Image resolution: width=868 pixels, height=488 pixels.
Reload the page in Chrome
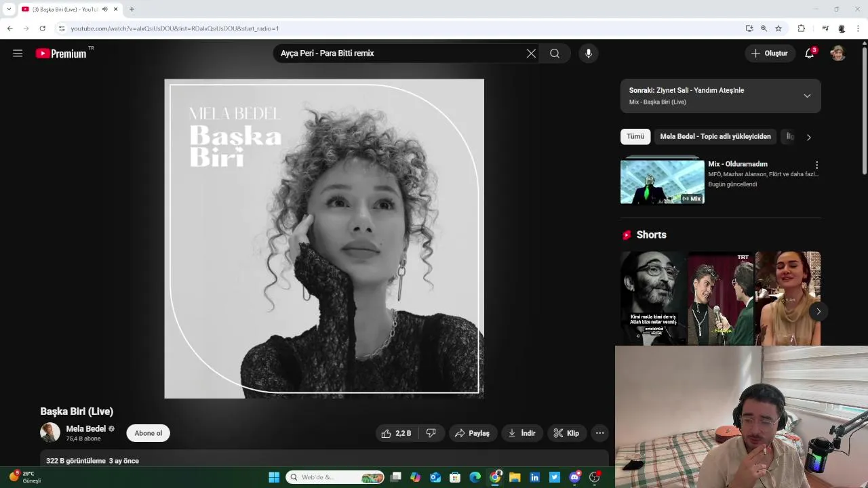tap(42, 28)
